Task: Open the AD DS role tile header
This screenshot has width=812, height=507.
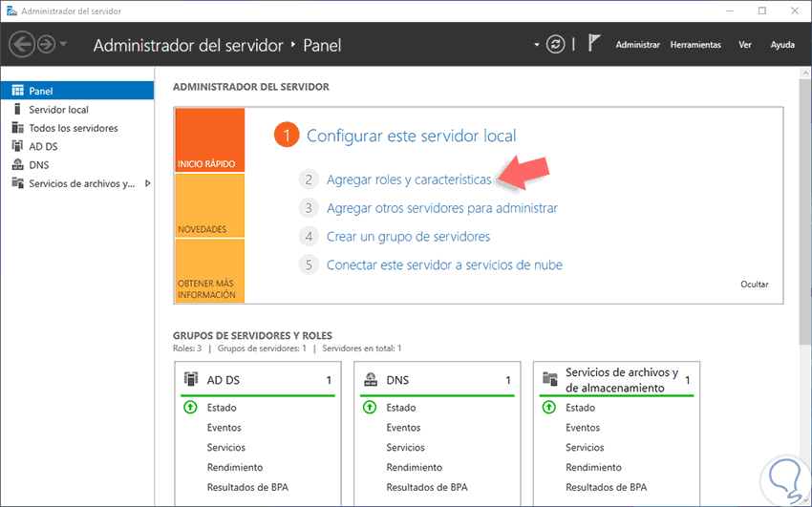Action: pos(257,380)
